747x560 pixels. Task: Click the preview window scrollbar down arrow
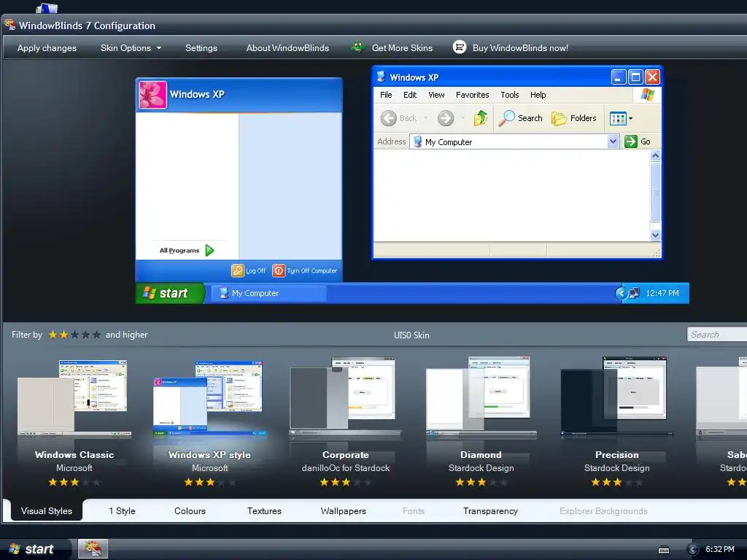click(x=655, y=235)
